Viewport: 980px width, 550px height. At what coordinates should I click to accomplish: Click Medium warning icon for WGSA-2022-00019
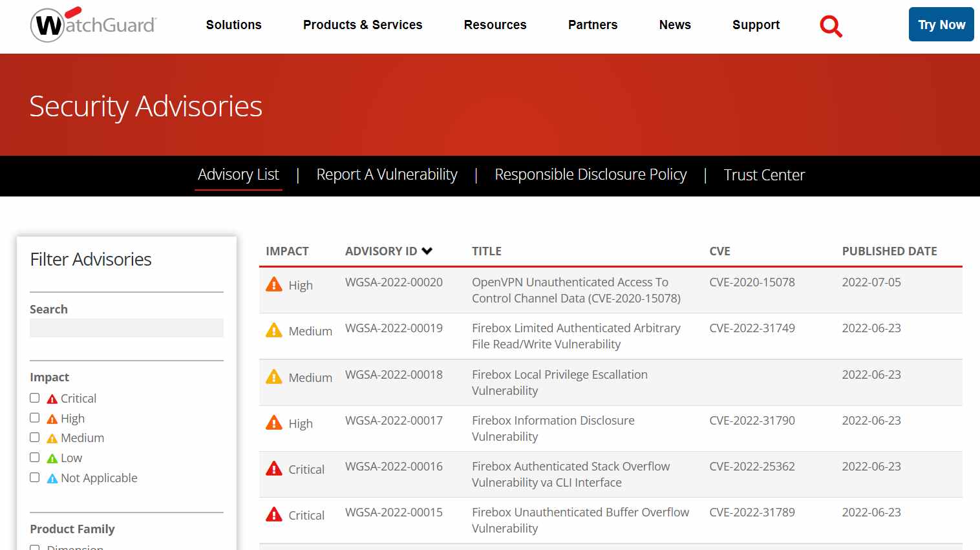click(x=274, y=330)
